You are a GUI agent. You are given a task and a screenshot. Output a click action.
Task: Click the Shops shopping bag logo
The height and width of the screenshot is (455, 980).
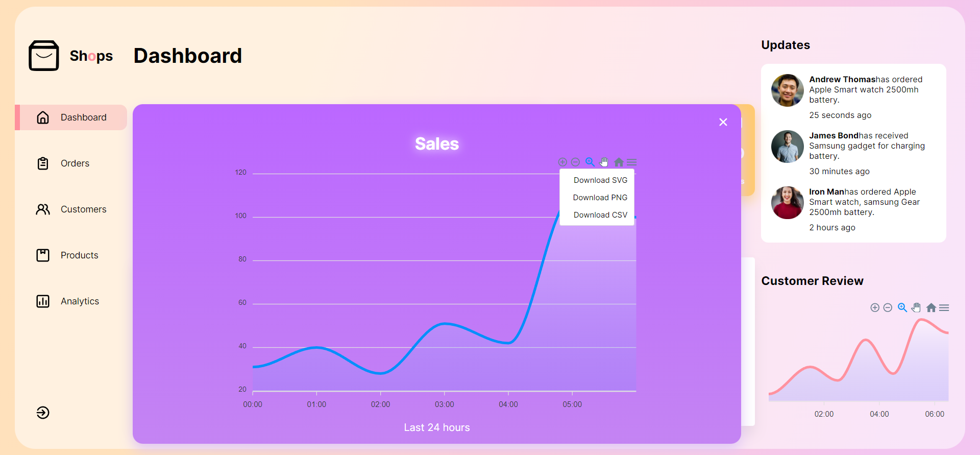[x=44, y=56]
